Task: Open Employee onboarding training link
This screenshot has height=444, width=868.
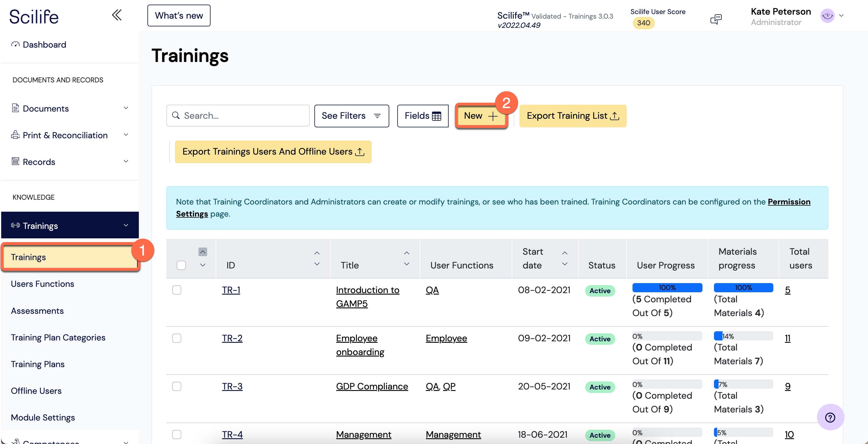Action: pos(360,345)
